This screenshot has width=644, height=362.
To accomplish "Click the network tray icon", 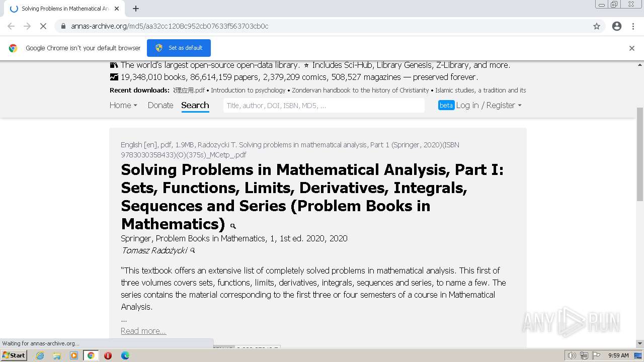I will click(584, 355).
